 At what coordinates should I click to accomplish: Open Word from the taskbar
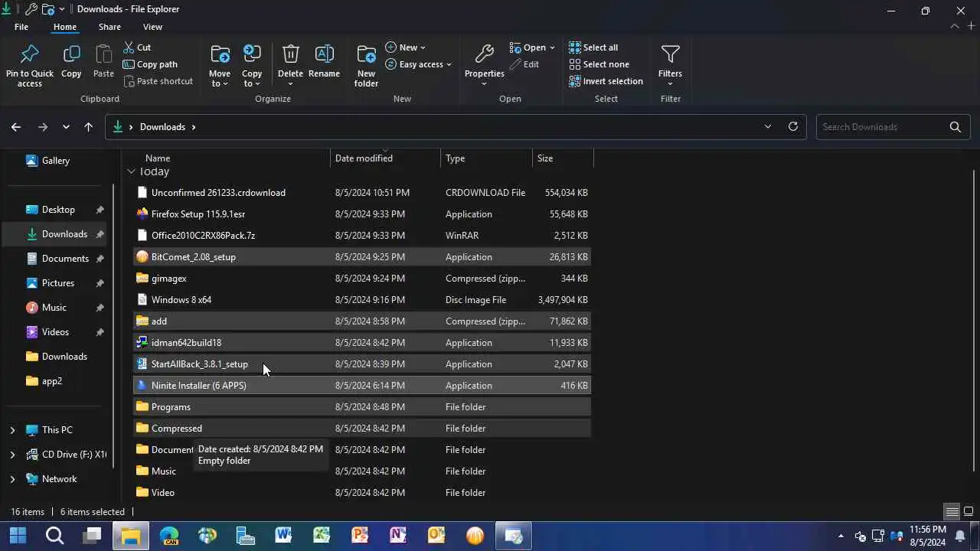[283, 535]
